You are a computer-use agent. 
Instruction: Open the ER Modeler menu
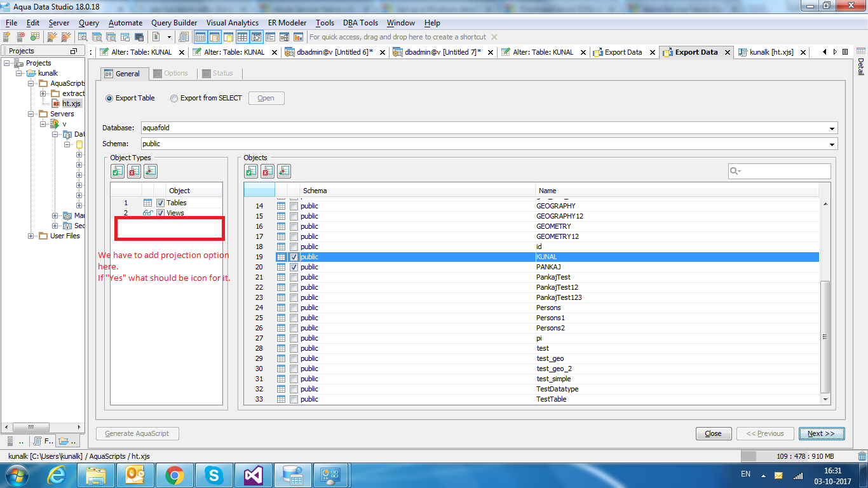(287, 23)
